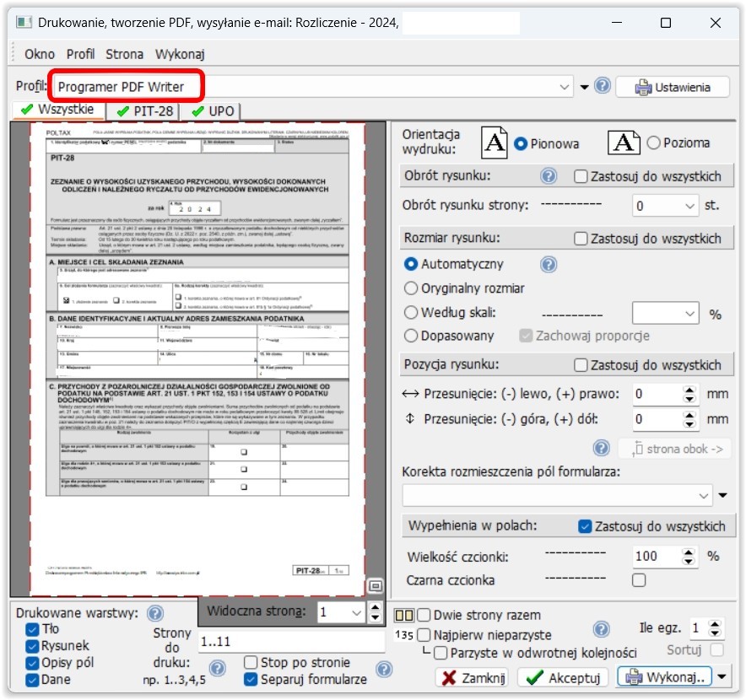
Task: Click the help icon next to Separuj formularze
Action: tap(384, 669)
